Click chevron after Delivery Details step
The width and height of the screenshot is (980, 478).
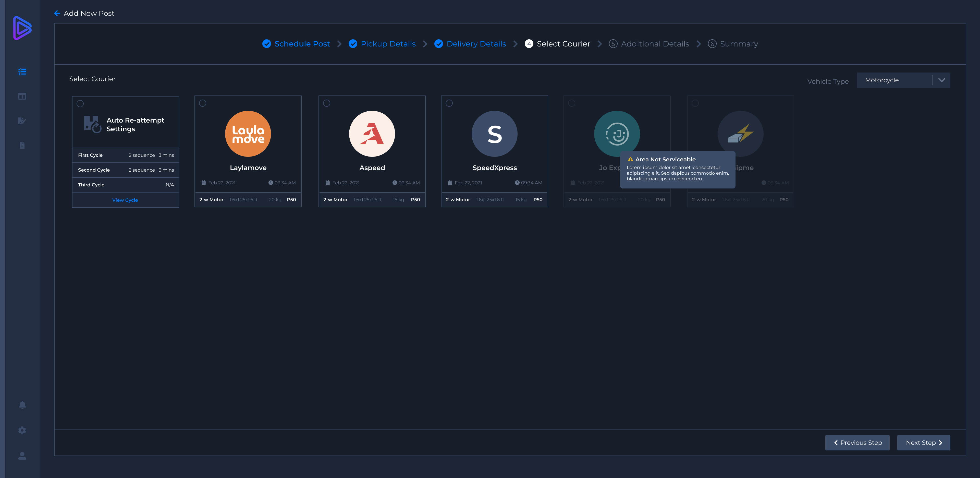[x=516, y=44]
